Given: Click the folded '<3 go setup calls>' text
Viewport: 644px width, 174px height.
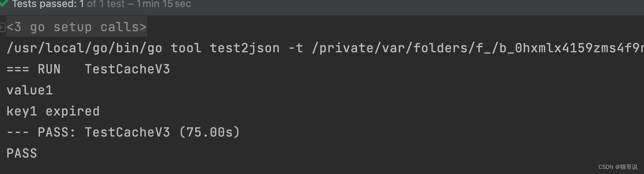Looking at the screenshot, I should 76,27.
